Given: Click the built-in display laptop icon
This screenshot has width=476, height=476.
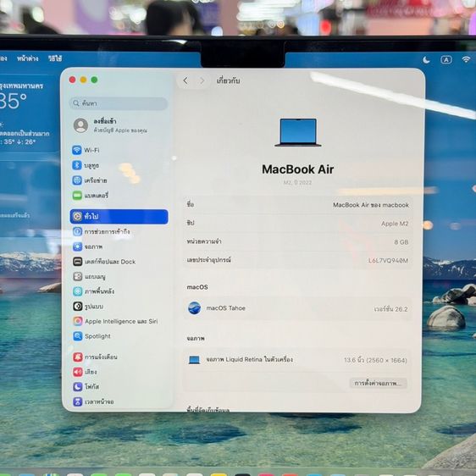Looking at the screenshot, I should [194, 360].
